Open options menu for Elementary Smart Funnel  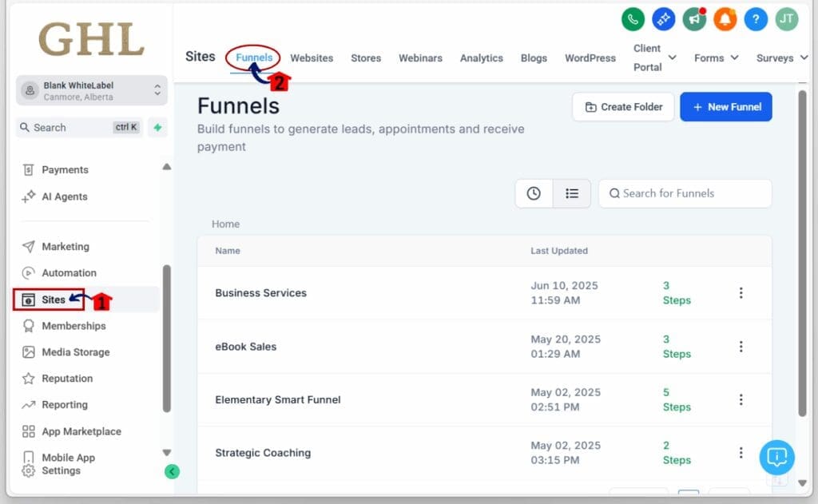[741, 399]
